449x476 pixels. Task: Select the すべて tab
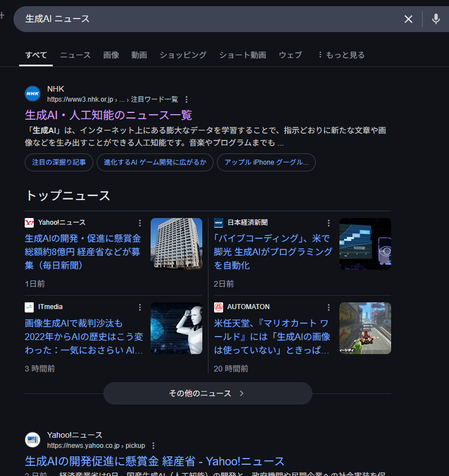coord(36,55)
